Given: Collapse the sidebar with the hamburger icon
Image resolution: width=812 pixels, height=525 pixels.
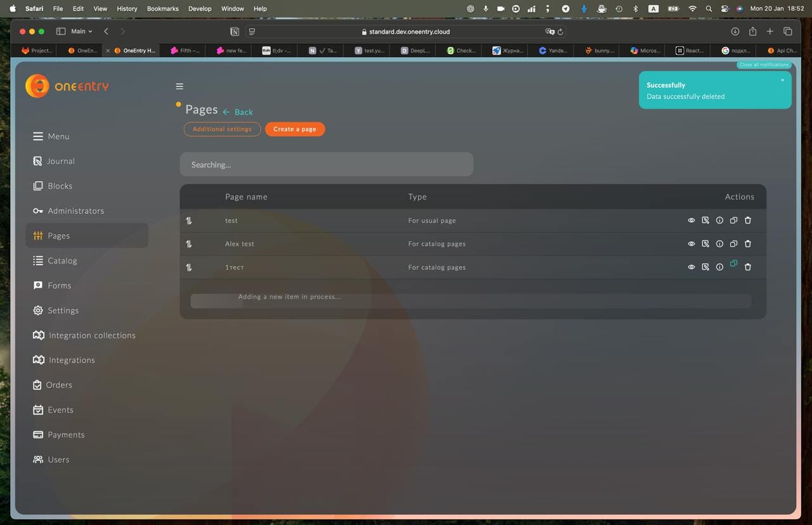Looking at the screenshot, I should point(180,86).
